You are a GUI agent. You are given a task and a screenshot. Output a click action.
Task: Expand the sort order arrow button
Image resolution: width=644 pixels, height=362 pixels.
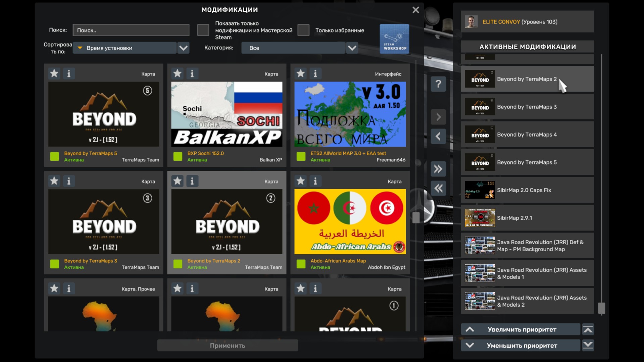click(183, 48)
